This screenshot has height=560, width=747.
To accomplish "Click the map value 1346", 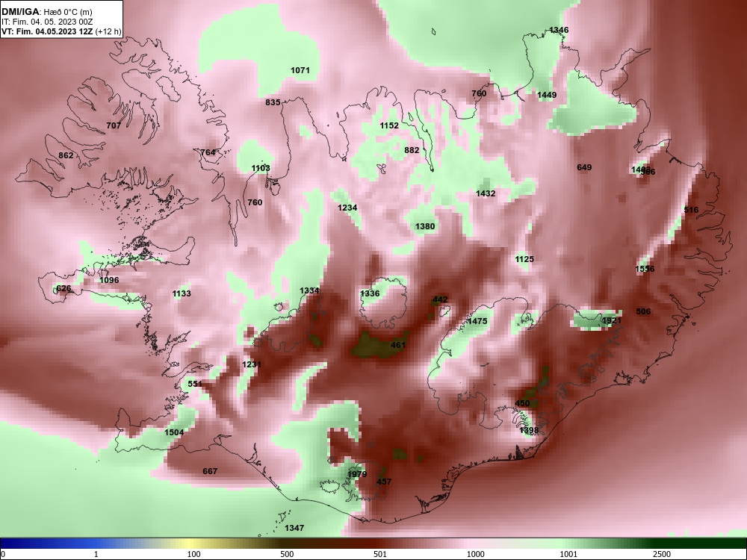I will pos(559,30).
